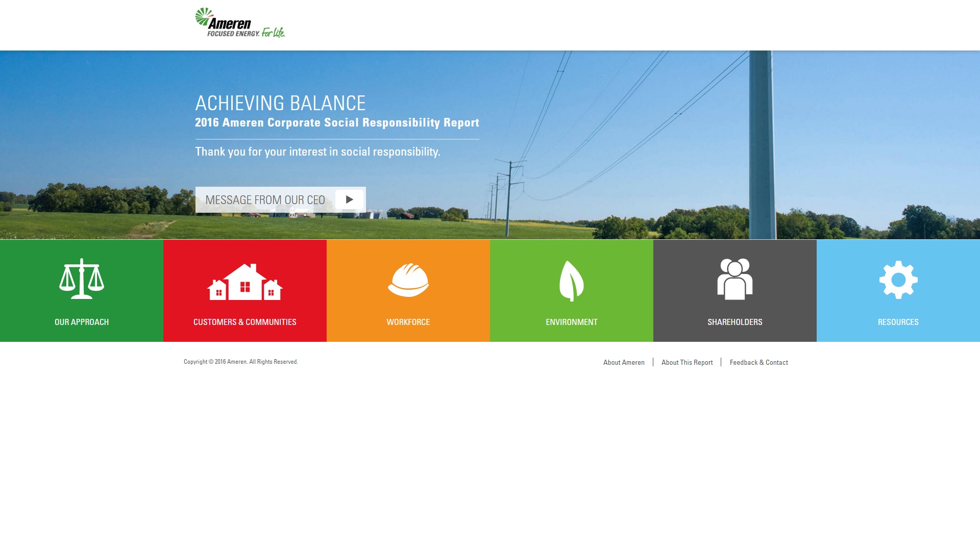Open the About Ameren footer link

tap(624, 362)
